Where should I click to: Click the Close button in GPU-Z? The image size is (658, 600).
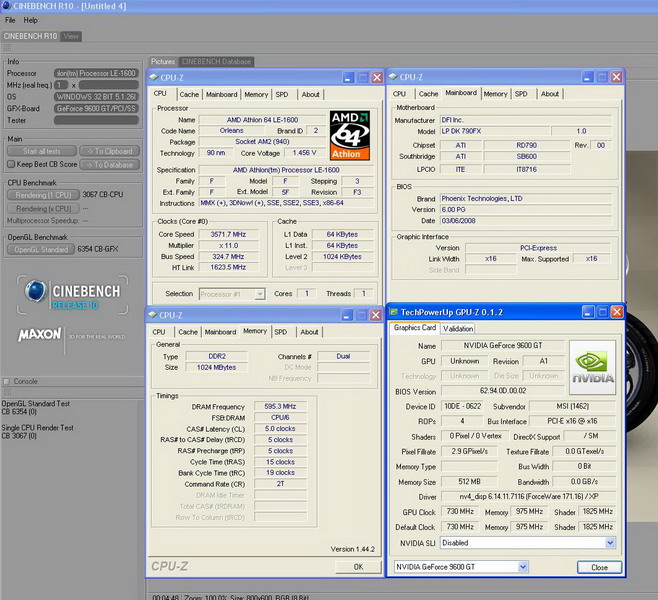599,567
